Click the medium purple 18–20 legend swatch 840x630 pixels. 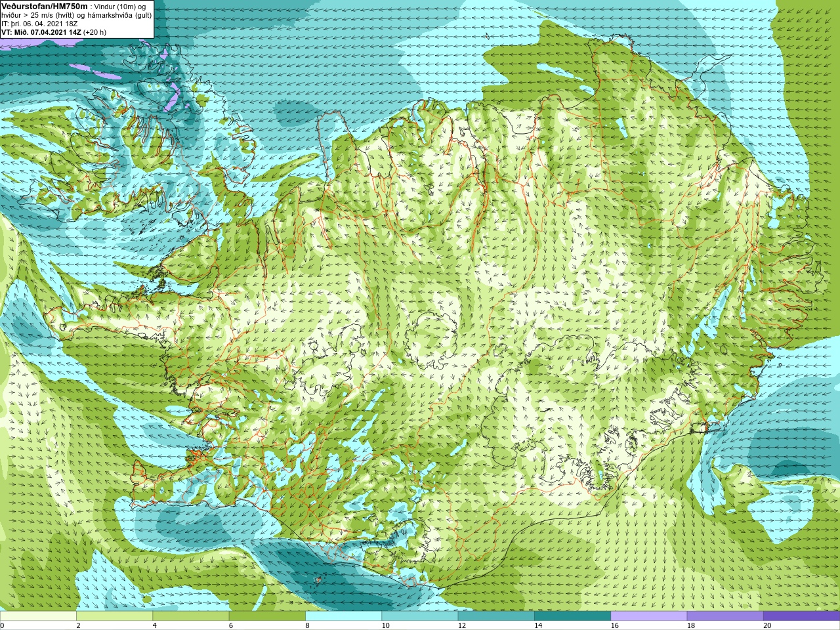(725, 616)
